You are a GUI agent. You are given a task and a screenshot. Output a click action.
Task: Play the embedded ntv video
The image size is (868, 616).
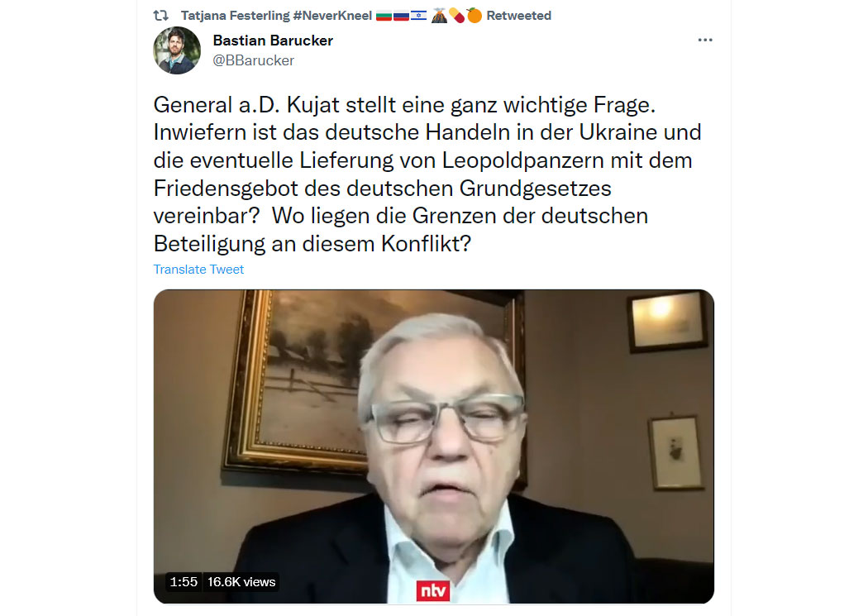point(433,446)
